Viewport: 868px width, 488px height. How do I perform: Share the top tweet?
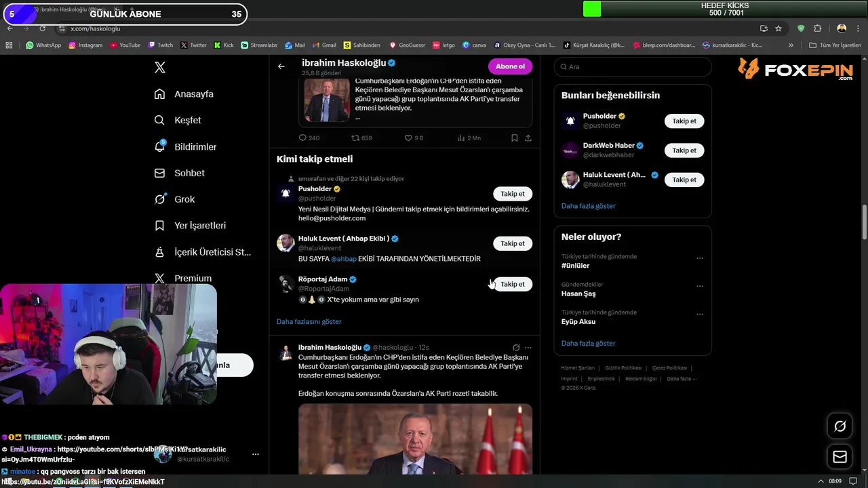(x=528, y=138)
